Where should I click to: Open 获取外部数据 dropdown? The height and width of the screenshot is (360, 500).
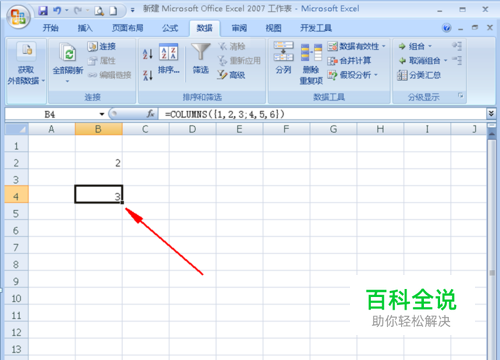coord(26,64)
